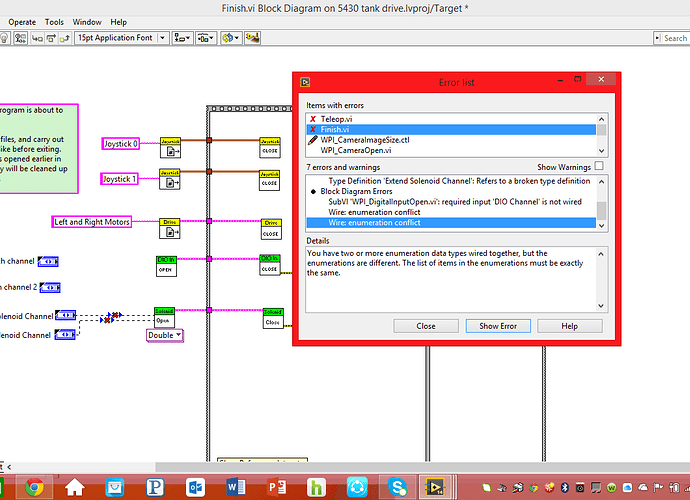Open the Operate menu
This screenshot has width=690, height=500.
(22, 22)
